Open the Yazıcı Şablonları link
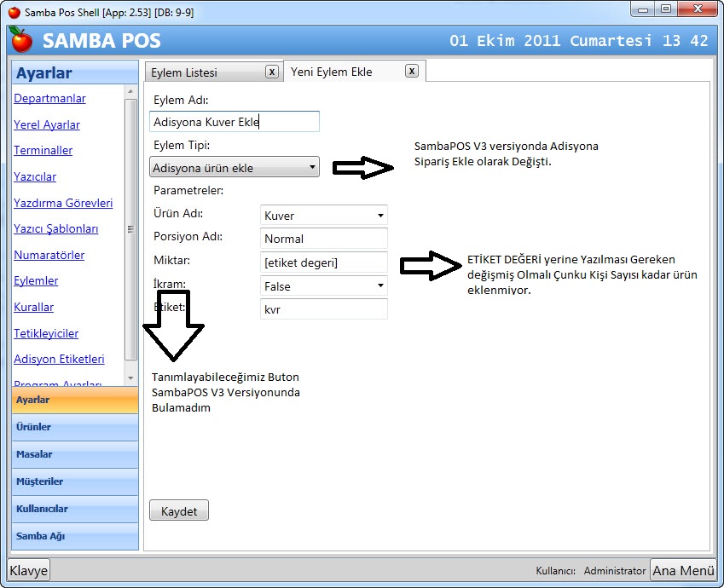Viewport: 724px width, 588px height. [56, 228]
